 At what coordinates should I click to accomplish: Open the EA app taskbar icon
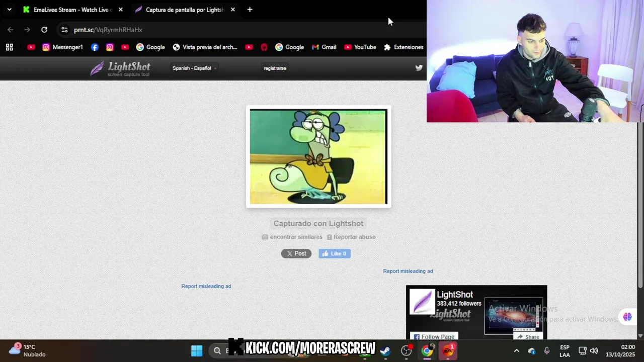click(448, 350)
